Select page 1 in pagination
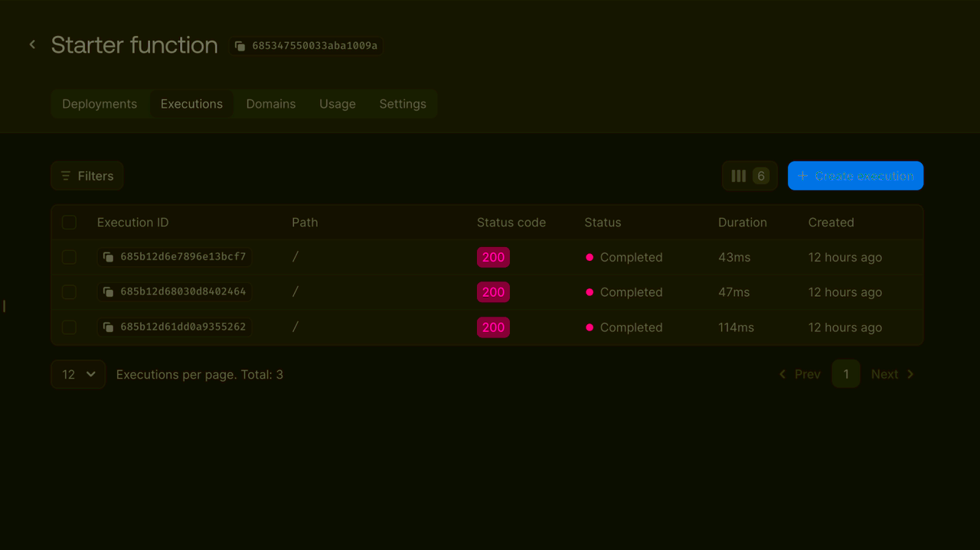Image resolution: width=980 pixels, height=550 pixels. (846, 374)
